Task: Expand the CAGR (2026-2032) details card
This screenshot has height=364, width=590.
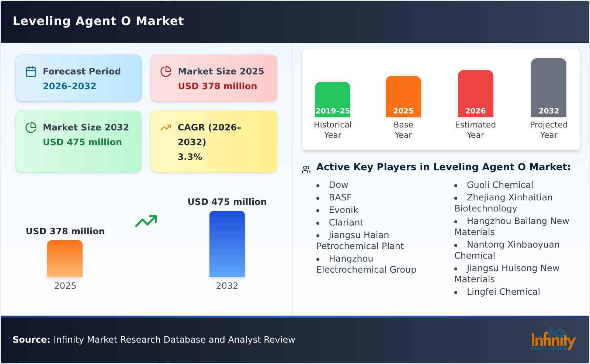Action: pos(213,141)
